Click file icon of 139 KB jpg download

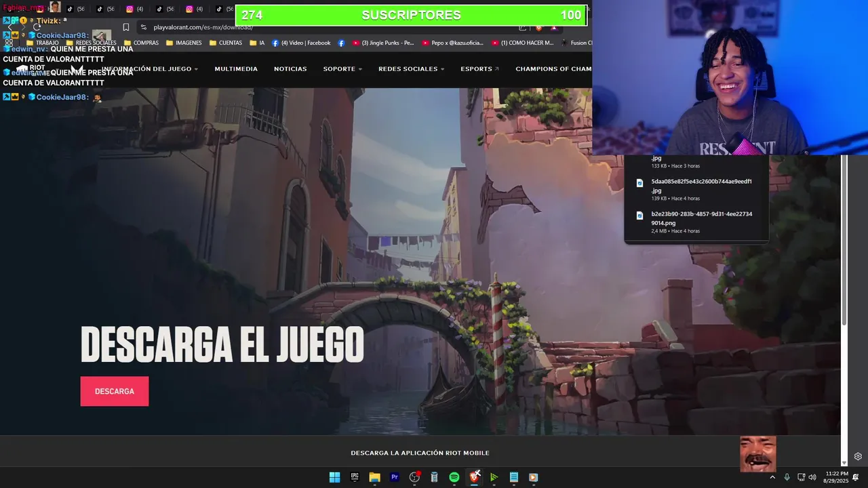click(x=639, y=183)
